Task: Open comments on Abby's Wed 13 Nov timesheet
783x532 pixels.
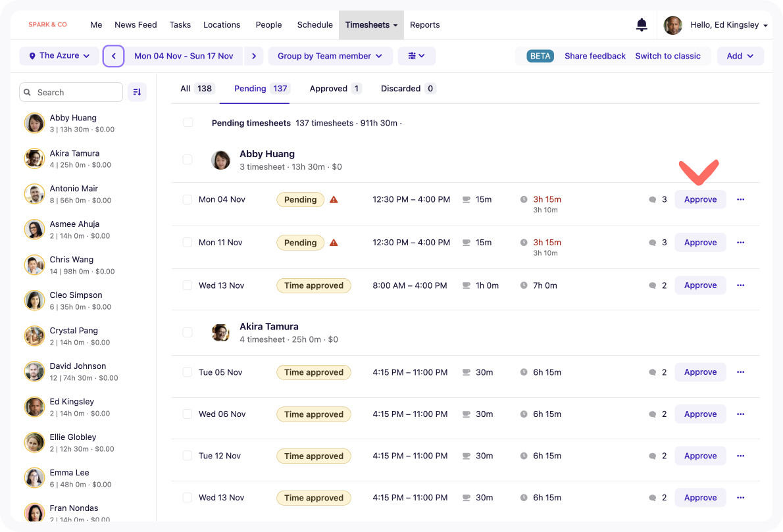Action: (658, 285)
